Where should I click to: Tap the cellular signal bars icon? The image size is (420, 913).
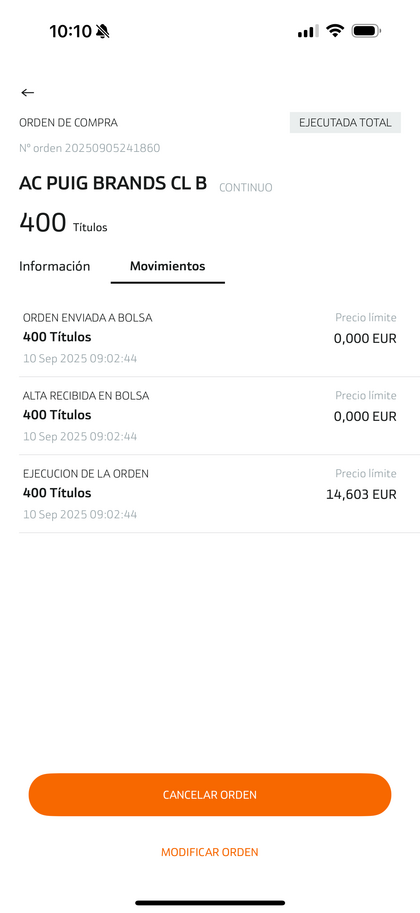tap(308, 31)
